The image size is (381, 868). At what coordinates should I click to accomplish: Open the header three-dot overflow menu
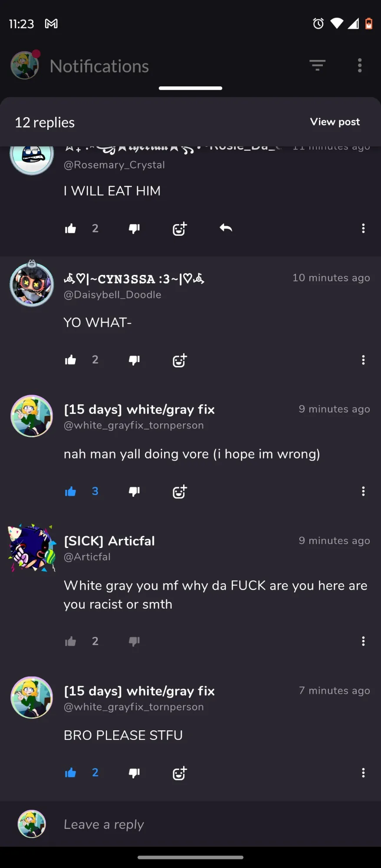pyautogui.click(x=359, y=66)
